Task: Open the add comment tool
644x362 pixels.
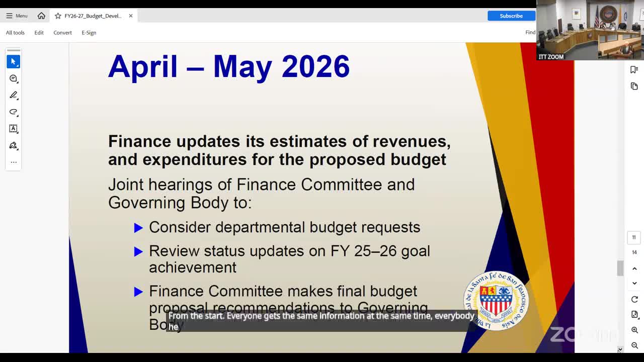Action: [x=13, y=78]
